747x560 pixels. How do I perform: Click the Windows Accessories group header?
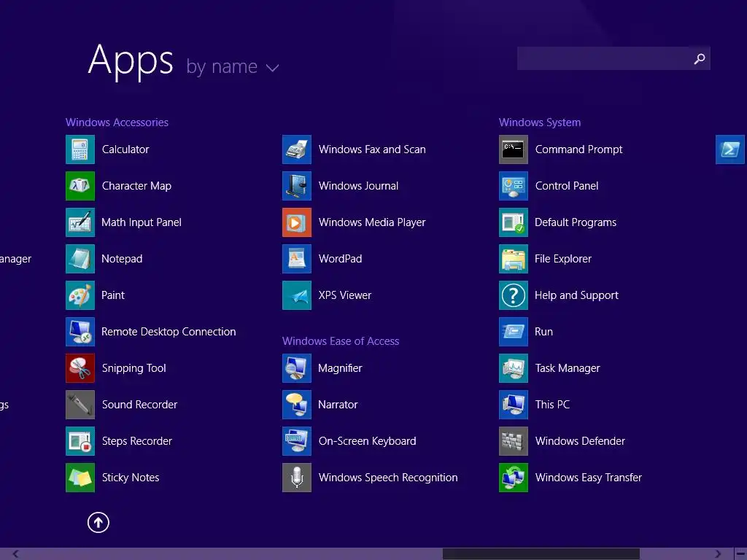tap(117, 122)
